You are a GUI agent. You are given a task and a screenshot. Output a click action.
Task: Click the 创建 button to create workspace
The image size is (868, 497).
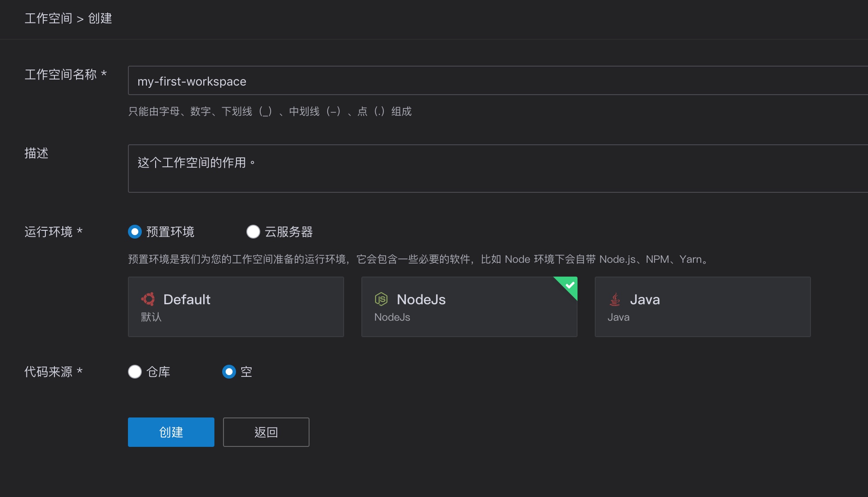tap(171, 432)
